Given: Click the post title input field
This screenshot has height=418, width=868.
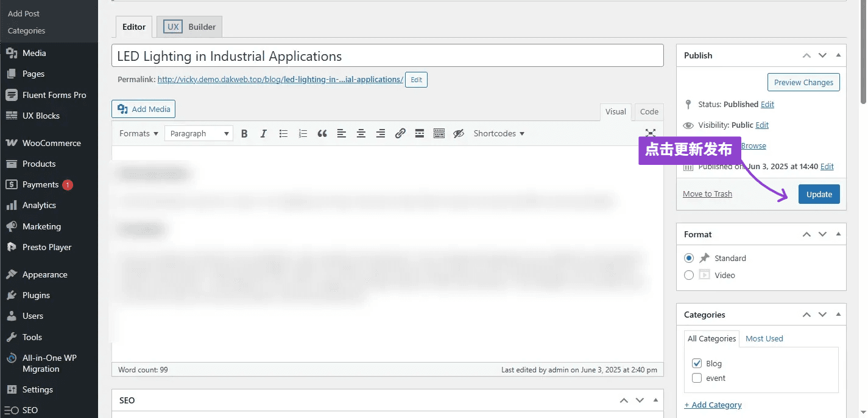Looking at the screenshot, I should [x=387, y=56].
